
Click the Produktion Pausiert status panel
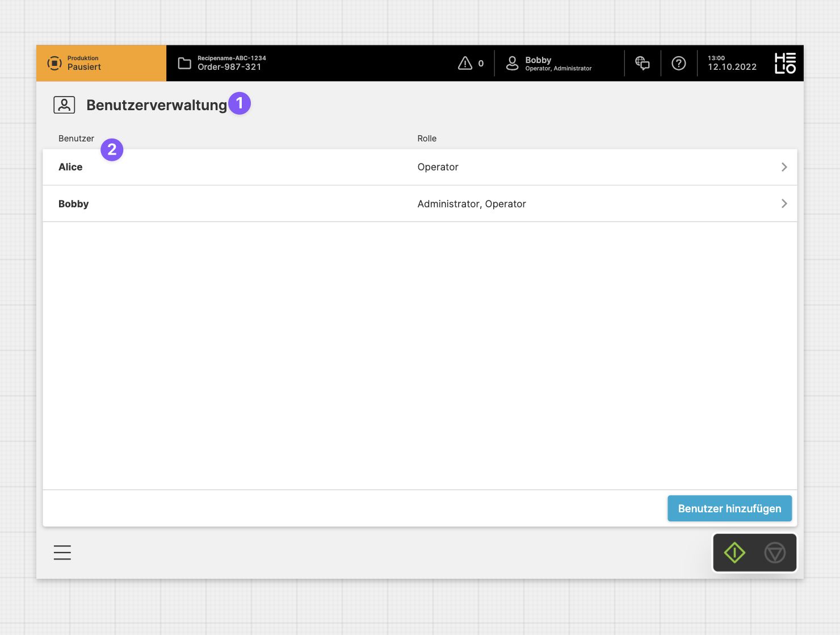(101, 63)
